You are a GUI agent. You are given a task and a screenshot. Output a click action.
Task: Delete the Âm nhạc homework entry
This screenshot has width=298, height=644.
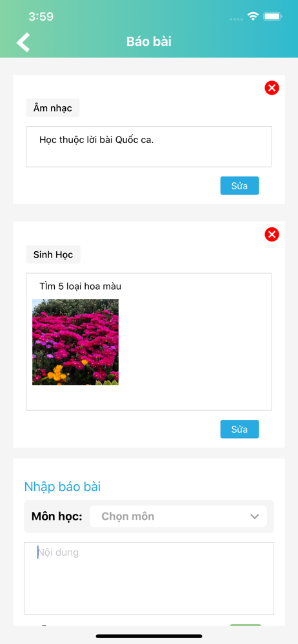coord(272,88)
